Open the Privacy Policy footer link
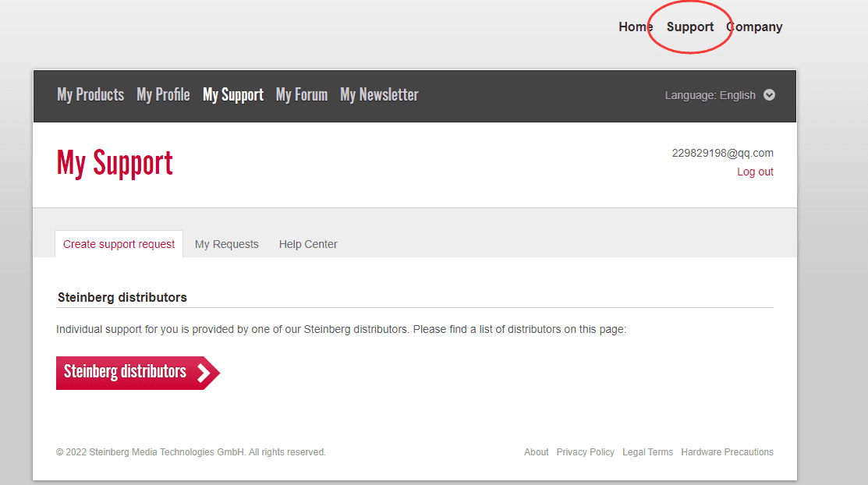 point(585,451)
